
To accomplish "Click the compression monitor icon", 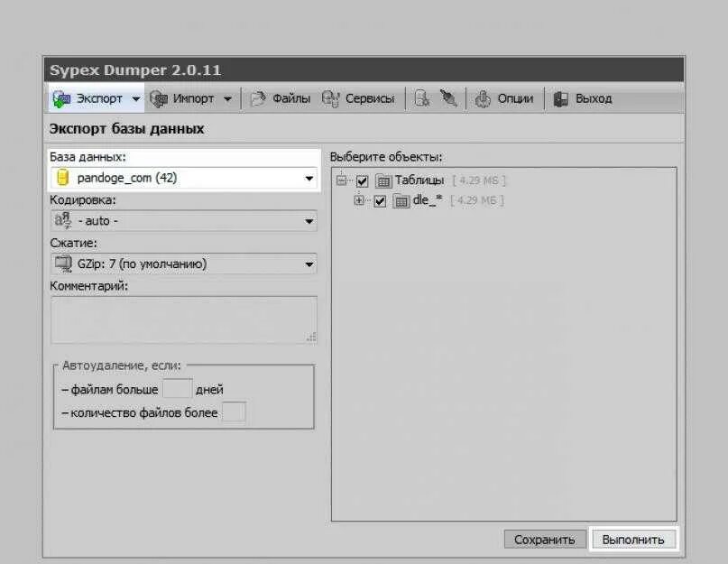I will pos(63,264).
